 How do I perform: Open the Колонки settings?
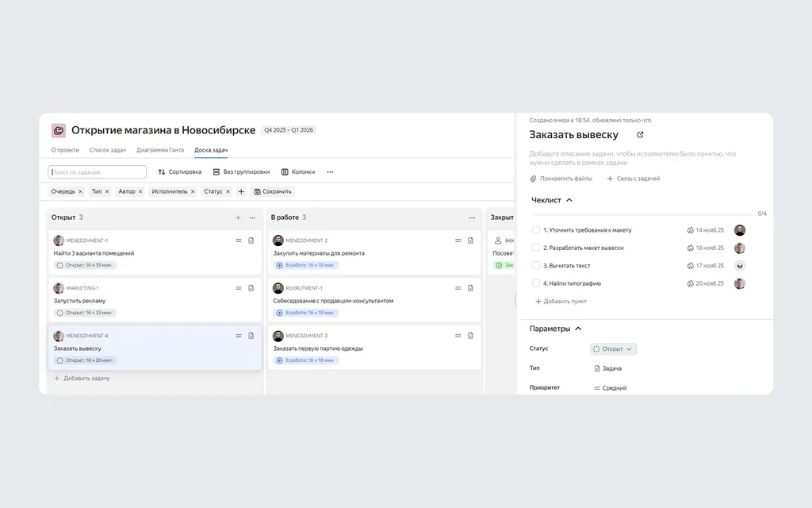(298, 172)
